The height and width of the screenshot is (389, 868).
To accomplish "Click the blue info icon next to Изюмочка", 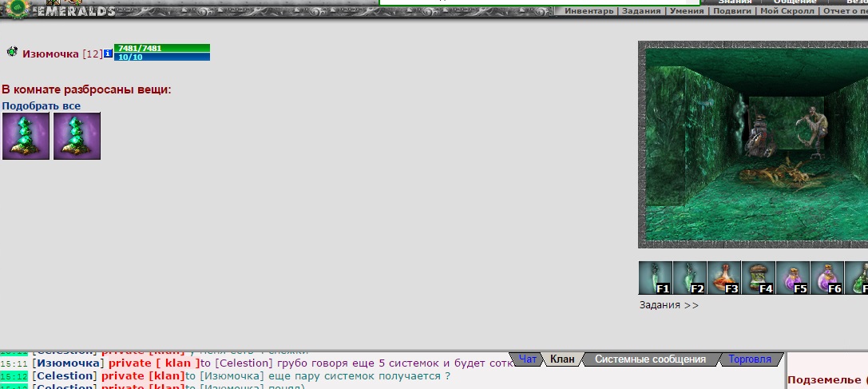I will 108,54.
